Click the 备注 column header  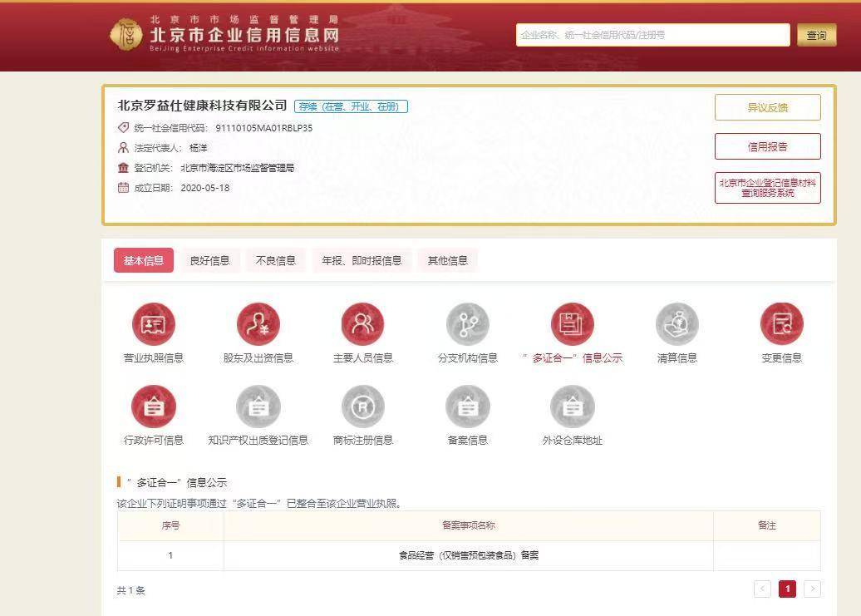(767, 525)
